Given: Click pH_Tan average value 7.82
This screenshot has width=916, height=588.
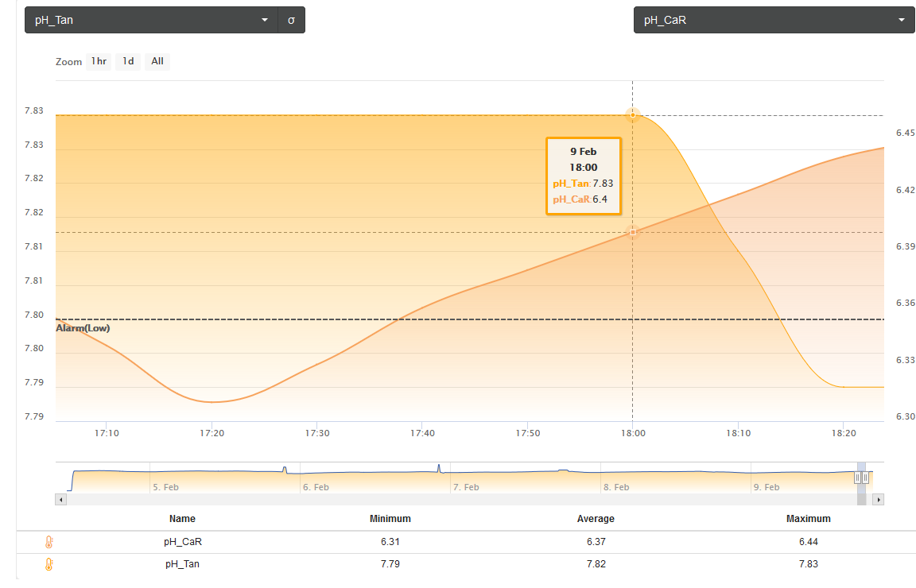Looking at the screenshot, I should point(596,564).
